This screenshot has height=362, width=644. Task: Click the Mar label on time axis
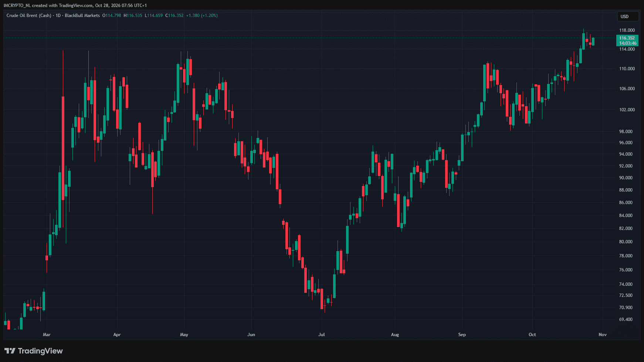click(x=47, y=335)
